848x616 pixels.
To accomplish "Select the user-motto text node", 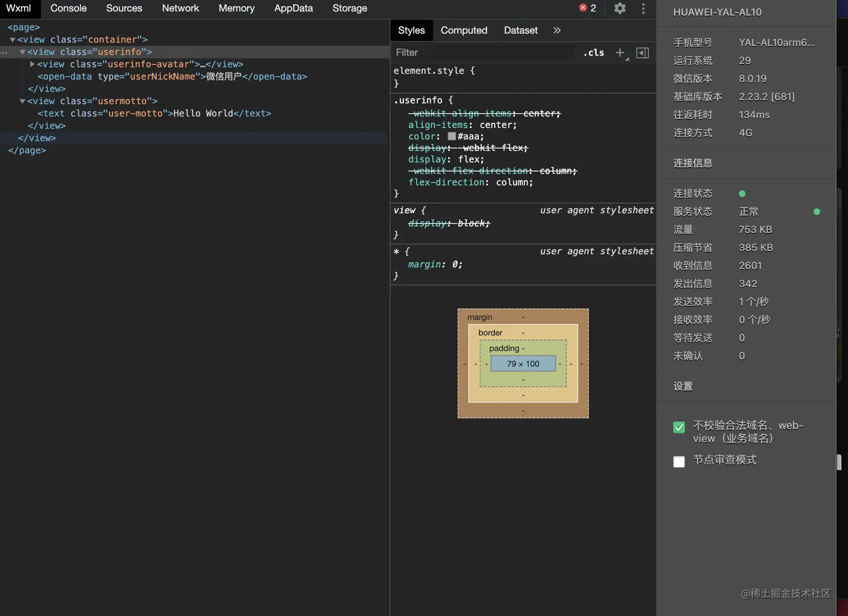I will [154, 113].
